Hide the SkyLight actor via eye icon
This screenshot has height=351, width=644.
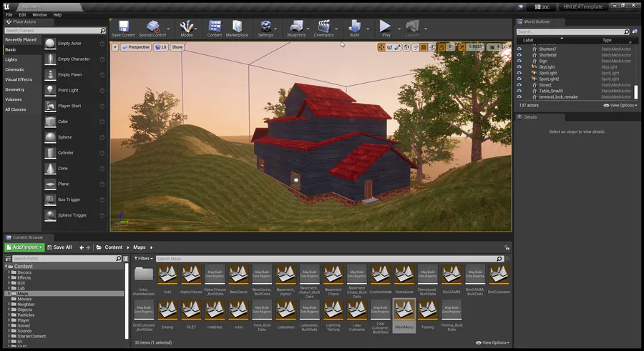[x=519, y=67]
